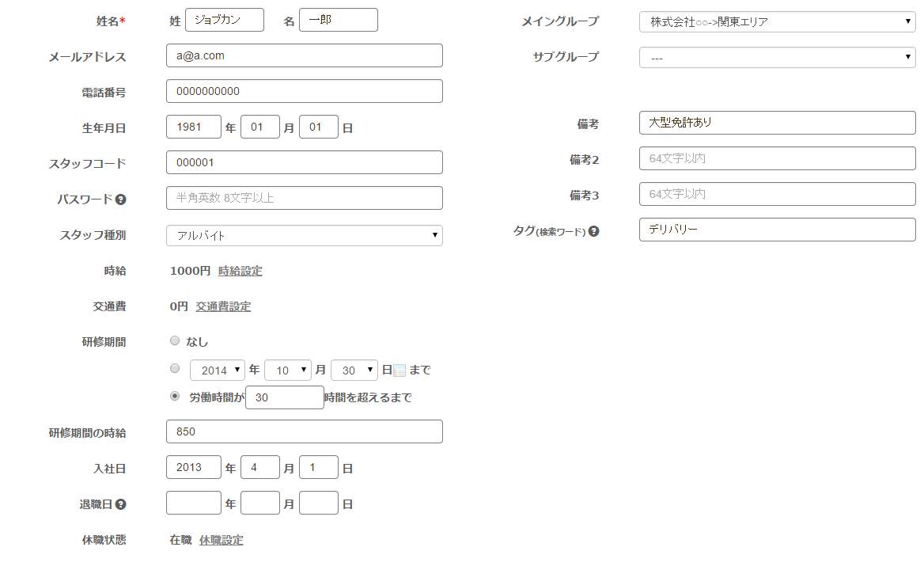This screenshot has height=570, width=924.
Task: Click the 備考2 text field
Action: click(x=777, y=158)
